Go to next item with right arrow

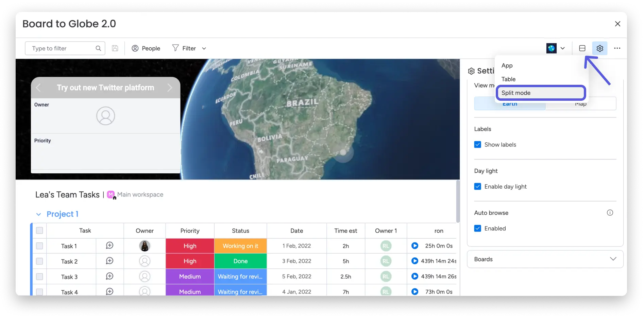pyautogui.click(x=170, y=88)
